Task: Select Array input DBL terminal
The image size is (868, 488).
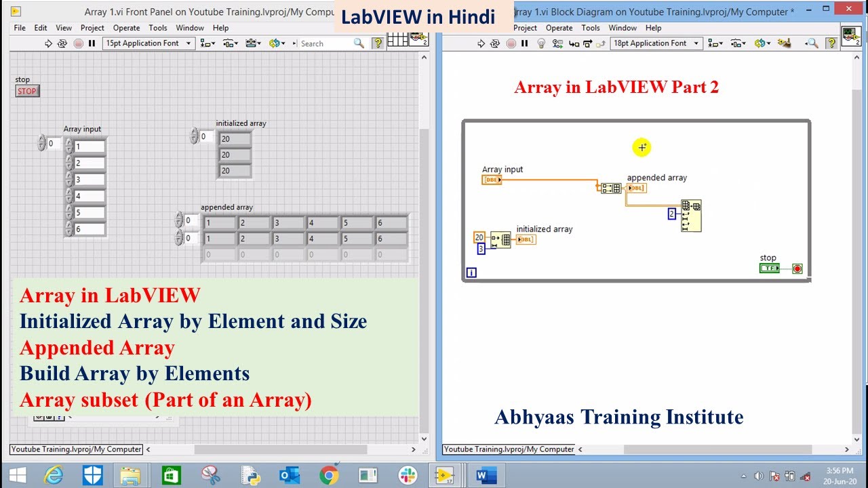Action: click(x=492, y=180)
